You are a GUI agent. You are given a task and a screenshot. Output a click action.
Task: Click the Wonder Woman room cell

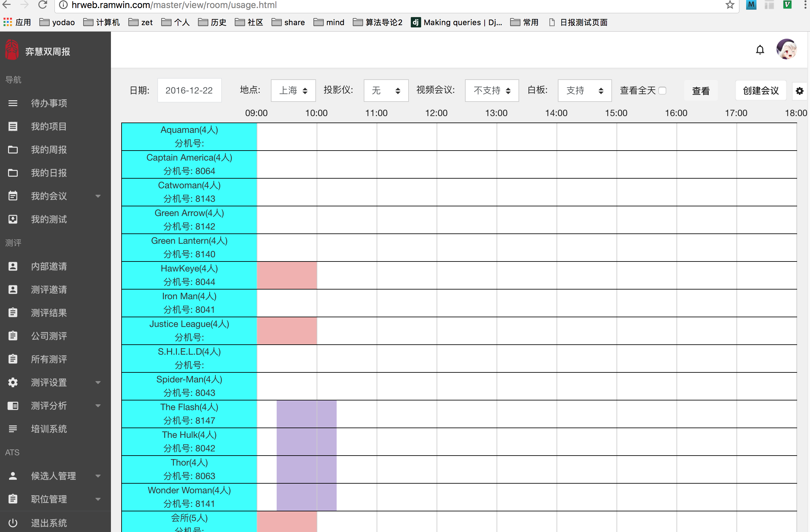tap(189, 497)
